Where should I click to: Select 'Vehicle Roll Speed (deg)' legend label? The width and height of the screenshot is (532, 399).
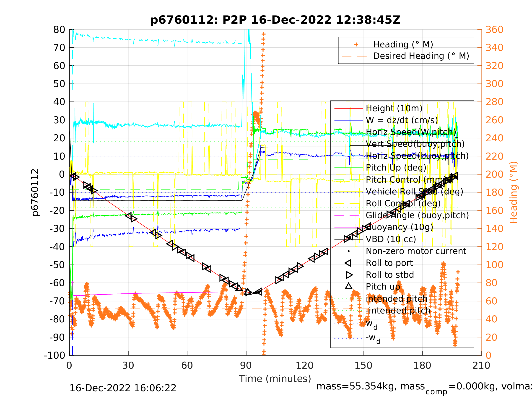[x=414, y=192]
